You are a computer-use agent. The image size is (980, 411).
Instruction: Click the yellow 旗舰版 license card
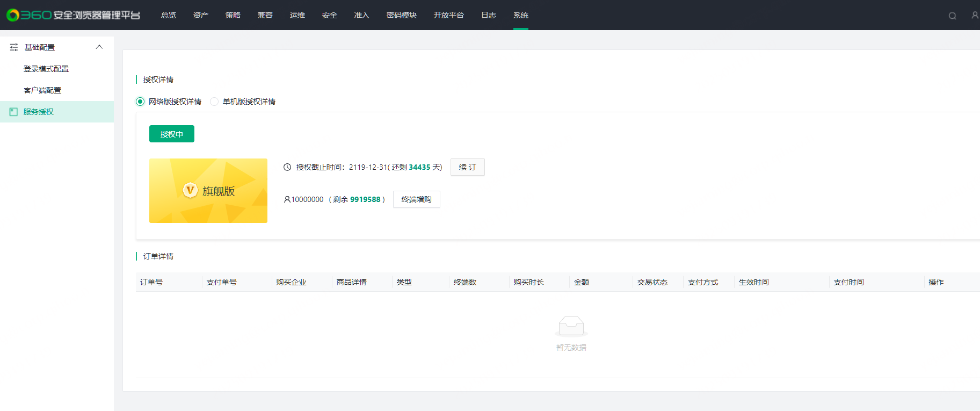tap(208, 191)
